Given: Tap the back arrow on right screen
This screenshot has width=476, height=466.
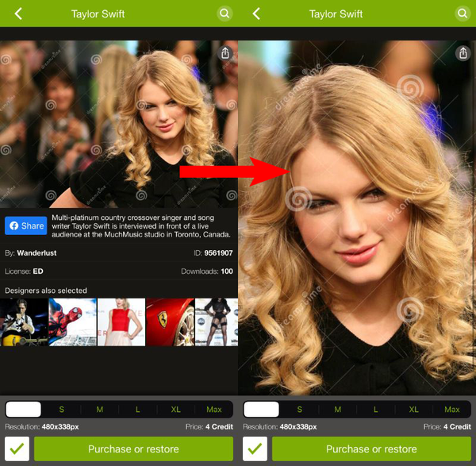Looking at the screenshot, I should point(256,13).
